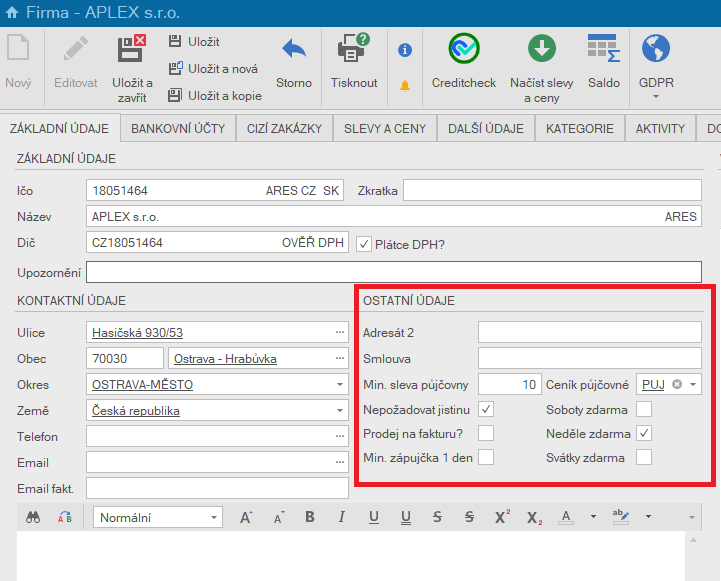721x581 pixels.
Task: Open the Kategorie tab
Action: pyautogui.click(x=579, y=128)
